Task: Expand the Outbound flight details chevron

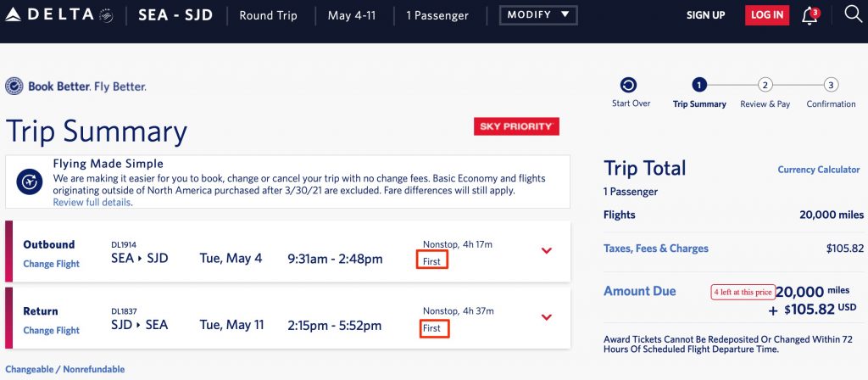Action: pos(547,250)
